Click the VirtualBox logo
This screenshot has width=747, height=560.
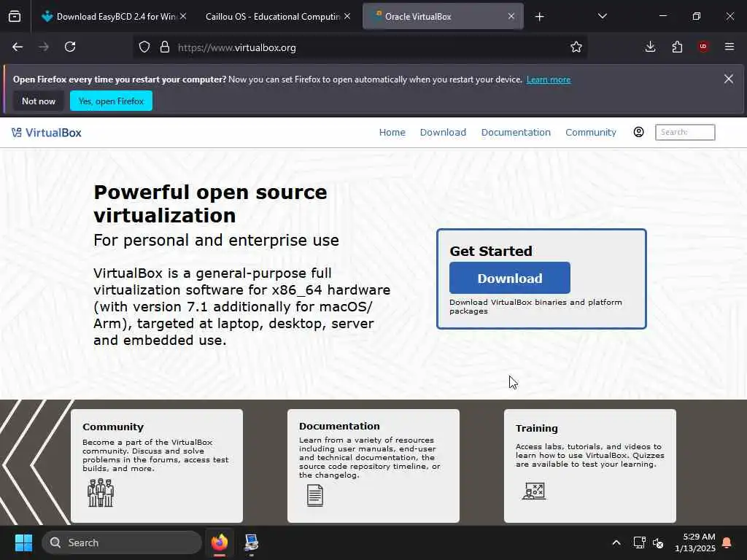(46, 133)
